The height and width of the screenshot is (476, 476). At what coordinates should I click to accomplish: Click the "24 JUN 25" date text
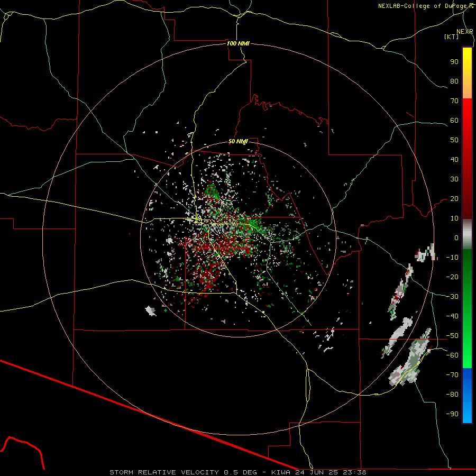[317, 472]
